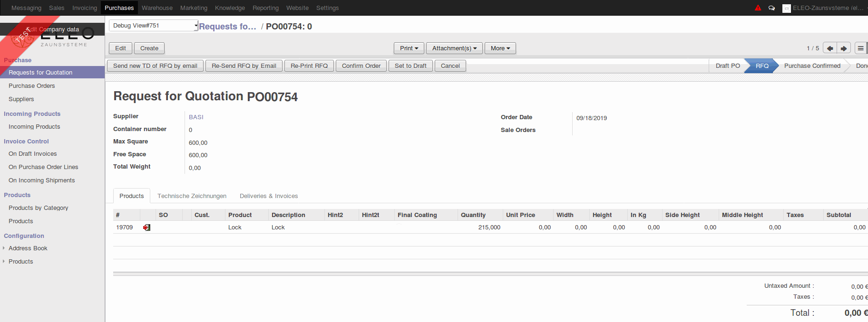The image size is (868, 322).
Task: Open On Draft Invoices
Action: coord(32,154)
